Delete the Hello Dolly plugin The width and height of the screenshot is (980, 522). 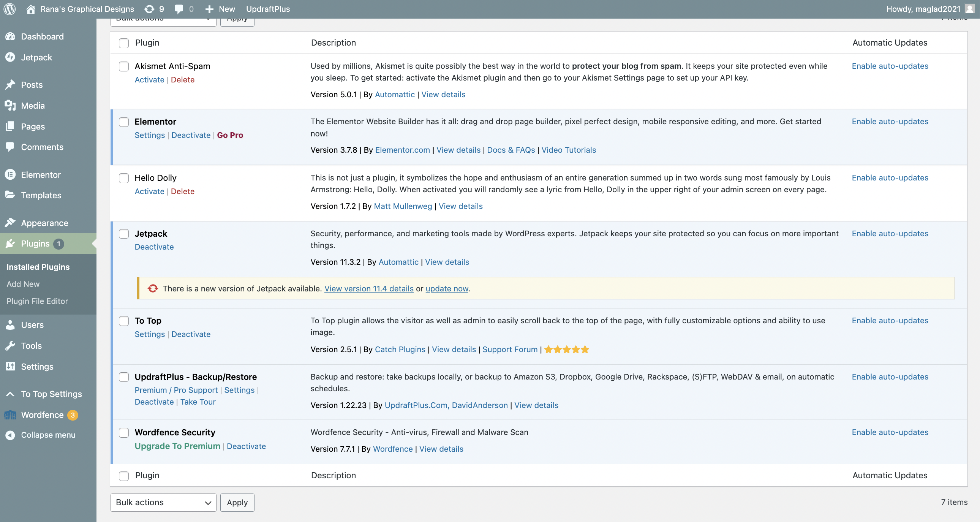[x=183, y=191]
